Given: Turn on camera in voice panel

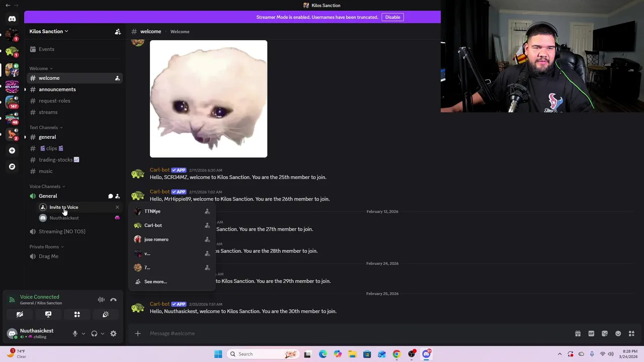Looking at the screenshot, I should pyautogui.click(x=20, y=314).
